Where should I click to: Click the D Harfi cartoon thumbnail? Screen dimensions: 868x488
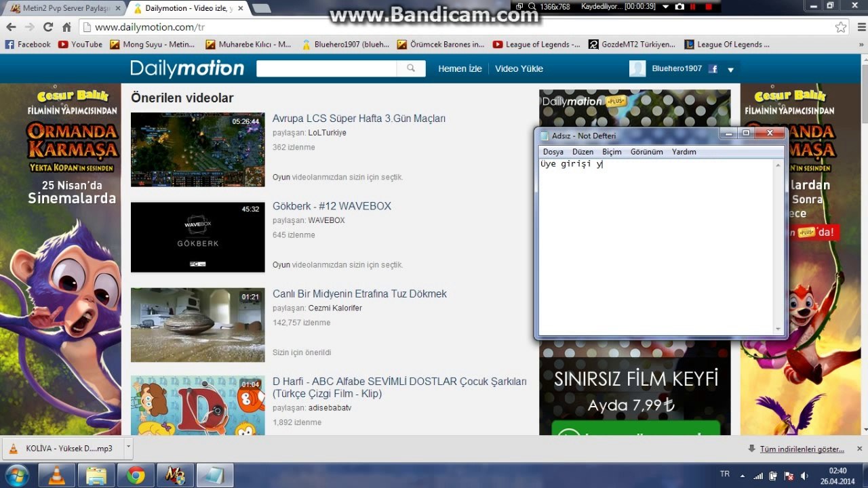point(197,405)
